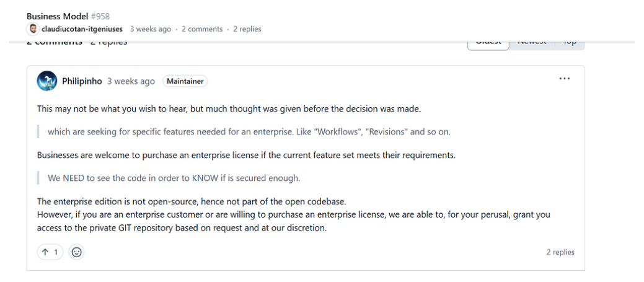This screenshot has width=644, height=282.
Task: Click the Maintainer badge
Action: click(x=185, y=81)
